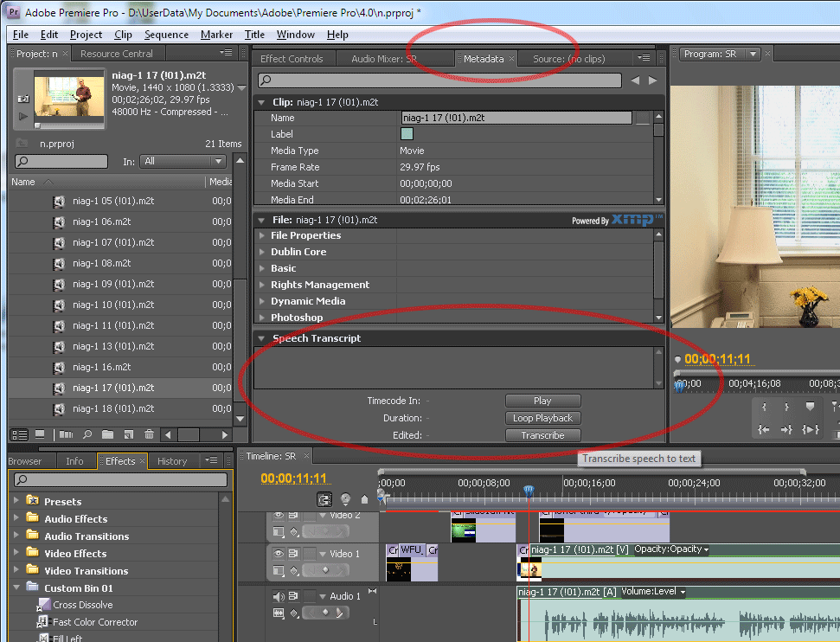Toggle track lock box on Video 1

(309, 553)
